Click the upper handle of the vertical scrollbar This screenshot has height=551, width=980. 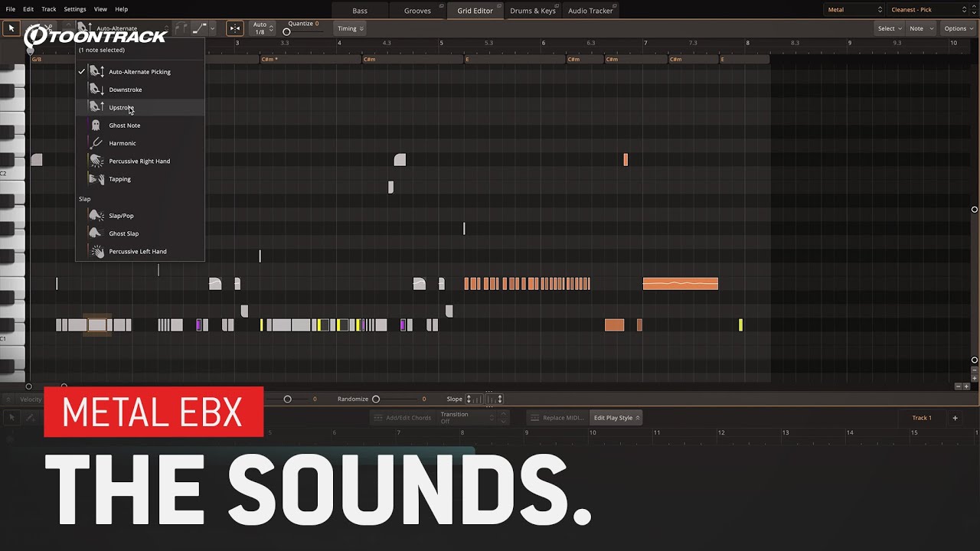click(975, 210)
